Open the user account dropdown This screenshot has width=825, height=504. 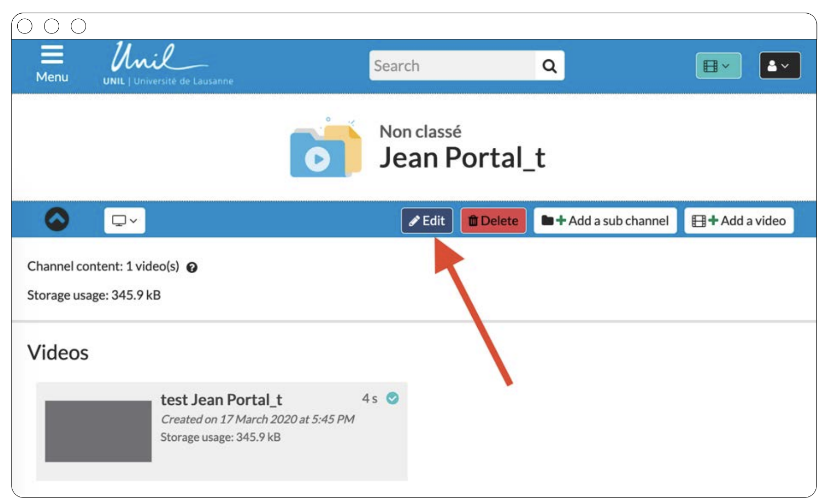(x=779, y=66)
